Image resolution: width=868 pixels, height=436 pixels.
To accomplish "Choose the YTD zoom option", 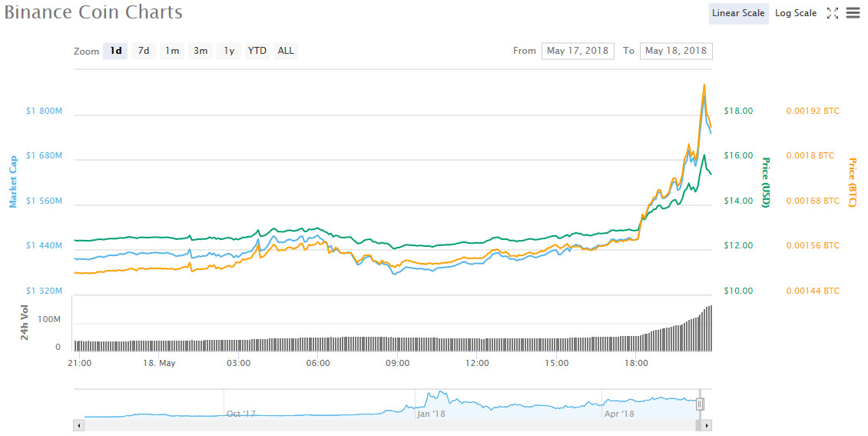I will coord(257,51).
